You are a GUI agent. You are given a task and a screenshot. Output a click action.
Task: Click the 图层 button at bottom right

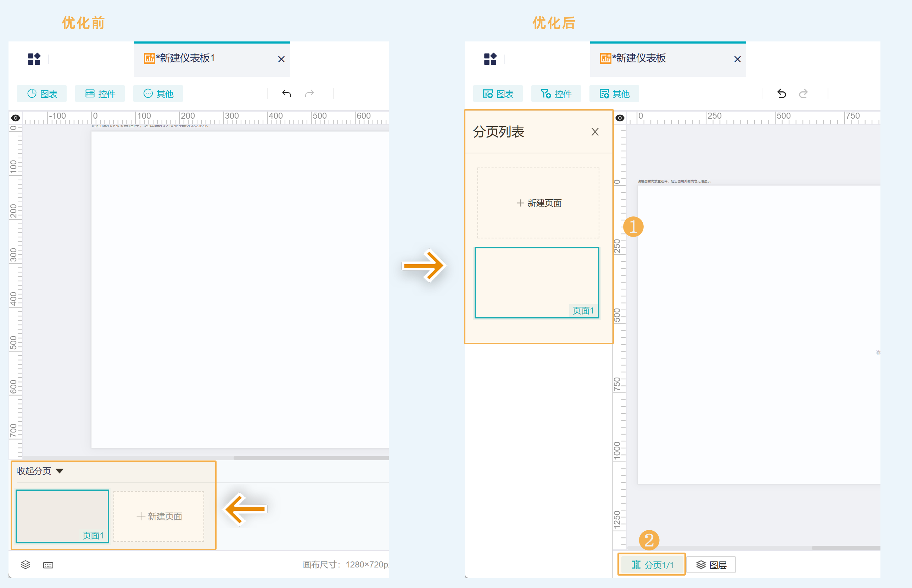[711, 564]
